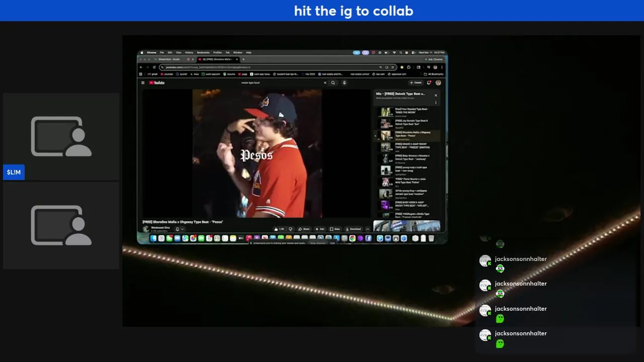This screenshot has width=644, height=362.
Task: Play DRAKE X ASAP ROCKY type beat
Action: coord(407,147)
